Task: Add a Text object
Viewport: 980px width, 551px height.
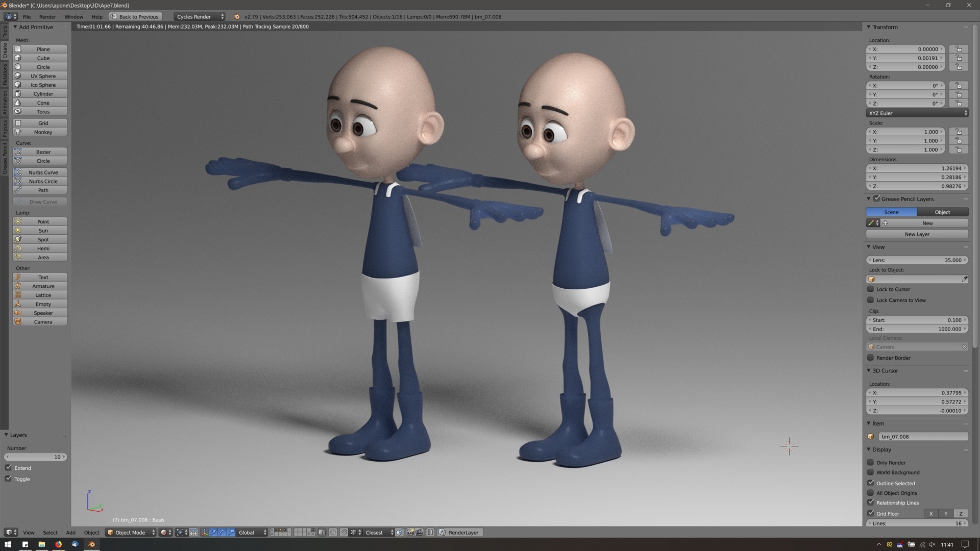Action: [40, 277]
